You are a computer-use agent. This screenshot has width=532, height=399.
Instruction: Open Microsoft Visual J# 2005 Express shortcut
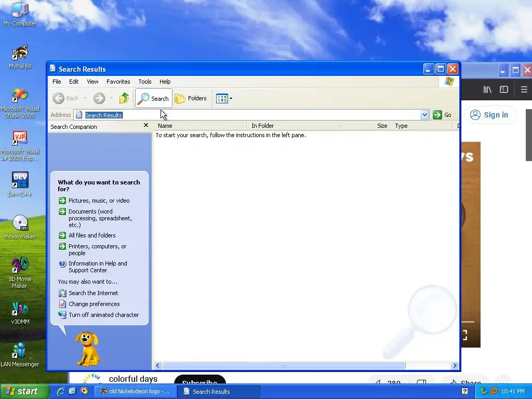(20, 146)
